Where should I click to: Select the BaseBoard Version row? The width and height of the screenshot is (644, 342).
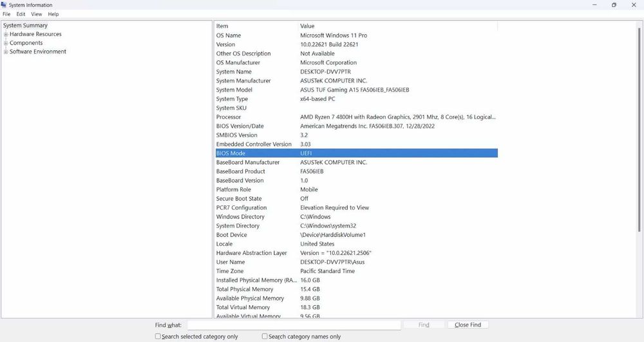tap(356, 180)
